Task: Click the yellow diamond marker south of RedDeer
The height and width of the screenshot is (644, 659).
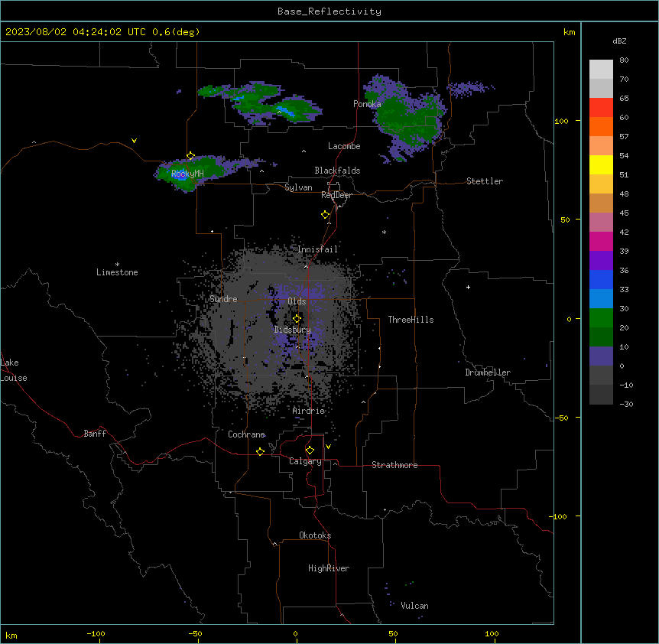Action: click(326, 215)
